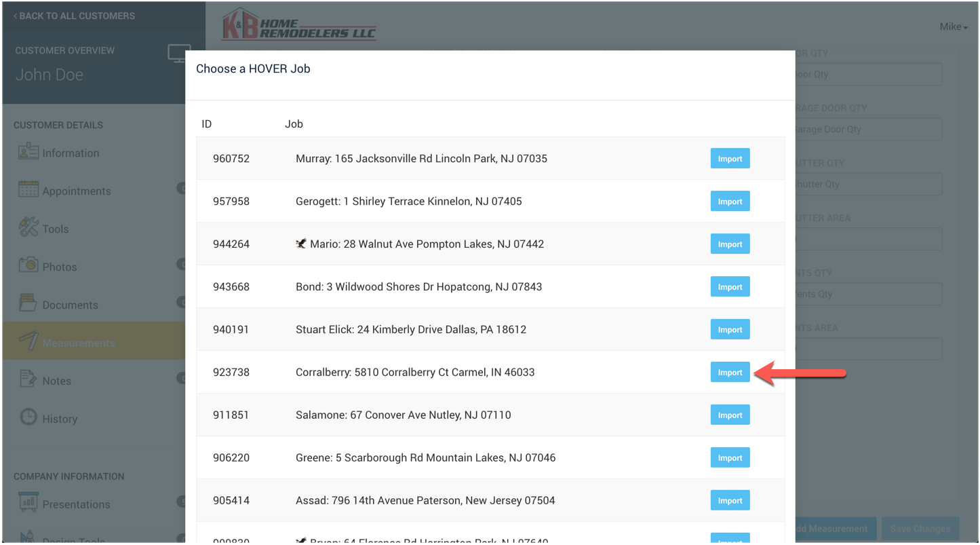Image resolution: width=980 pixels, height=545 pixels.
Task: Import the Gerogett Shirley Terrace job
Action: [x=730, y=202]
